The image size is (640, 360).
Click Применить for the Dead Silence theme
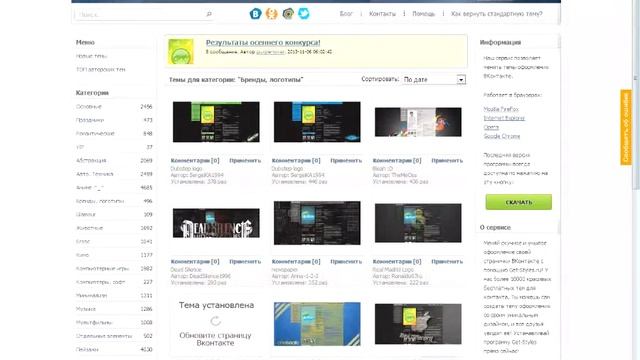pos(245,261)
